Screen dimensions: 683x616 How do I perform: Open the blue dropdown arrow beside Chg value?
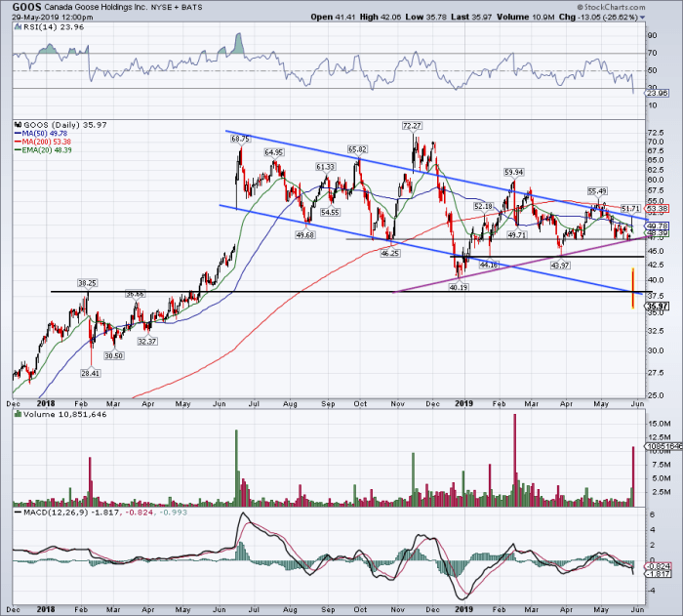[x=642, y=18]
